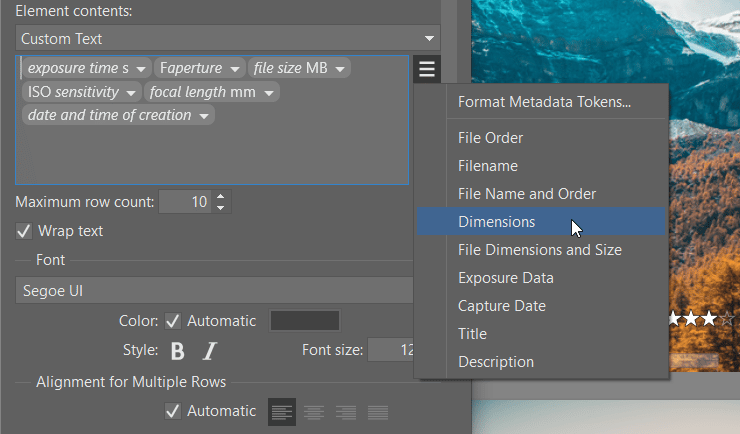Image resolution: width=740 pixels, height=434 pixels.
Task: Select Format Metadata Tokens menu entry
Action: point(544,101)
